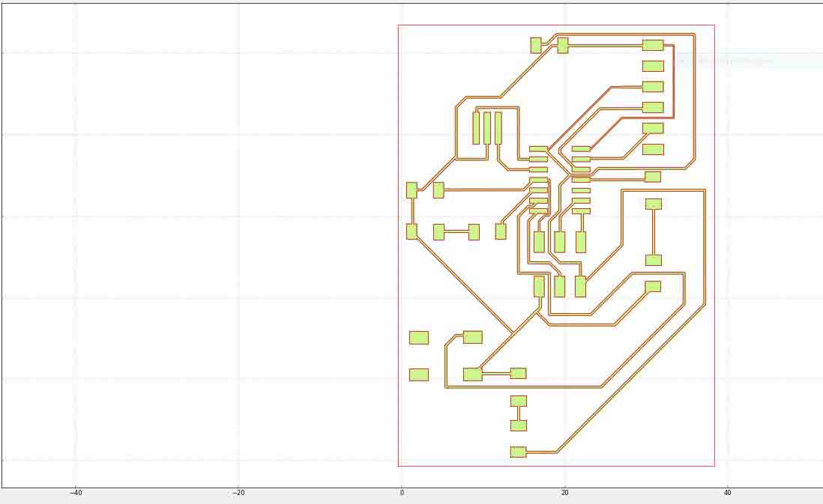Select the bottom-most pad on the PCB
The image size is (823, 504).
pos(518,452)
